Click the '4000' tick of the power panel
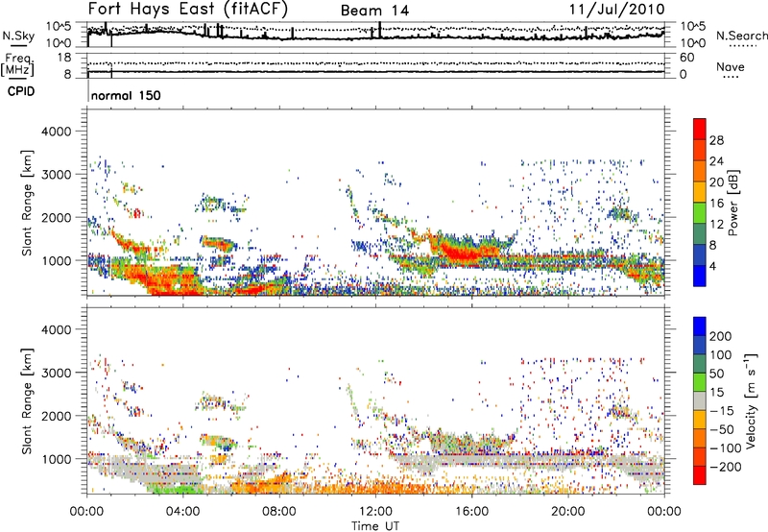The image size is (768, 532). 57,132
